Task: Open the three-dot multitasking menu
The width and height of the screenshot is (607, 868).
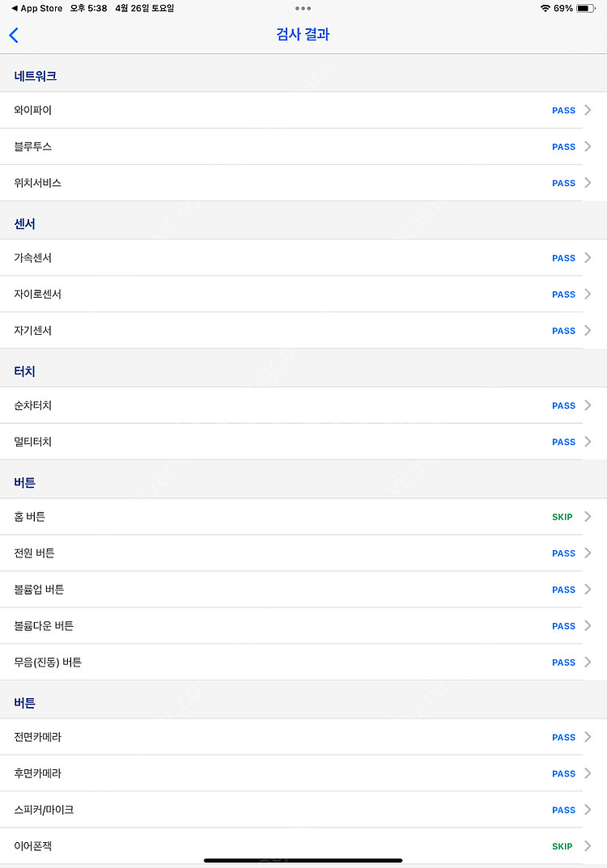Action: point(303,8)
